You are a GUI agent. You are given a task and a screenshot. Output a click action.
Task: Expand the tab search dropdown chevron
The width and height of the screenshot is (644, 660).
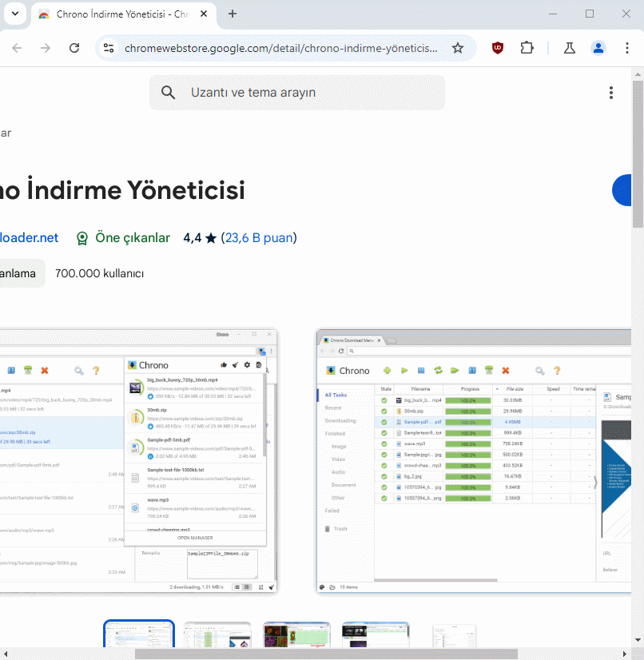coord(15,14)
